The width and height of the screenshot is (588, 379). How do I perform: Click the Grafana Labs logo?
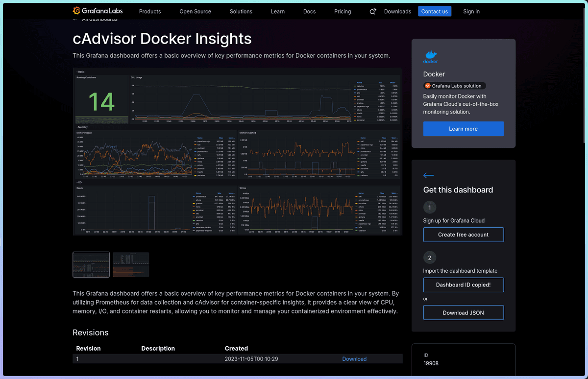[98, 11]
